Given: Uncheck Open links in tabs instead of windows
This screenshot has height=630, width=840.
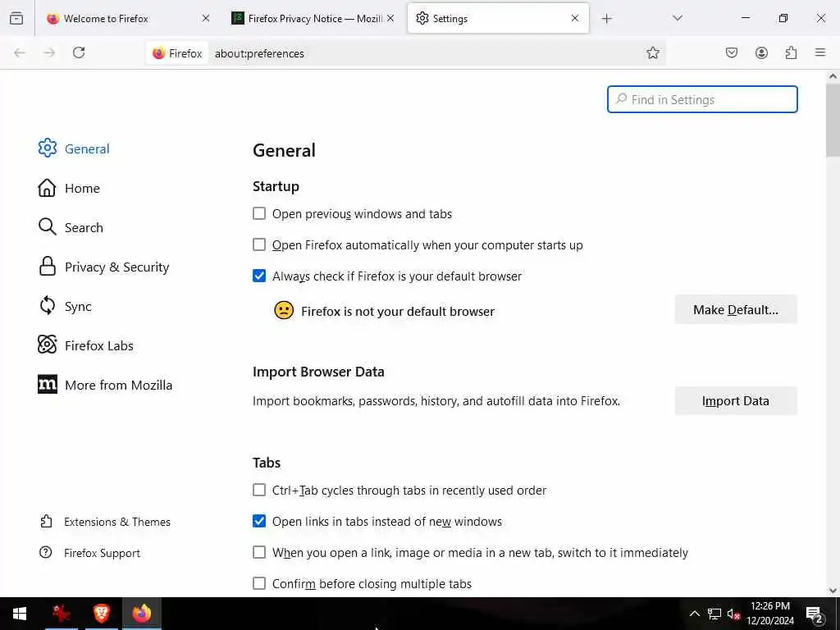Looking at the screenshot, I should click(x=259, y=521).
